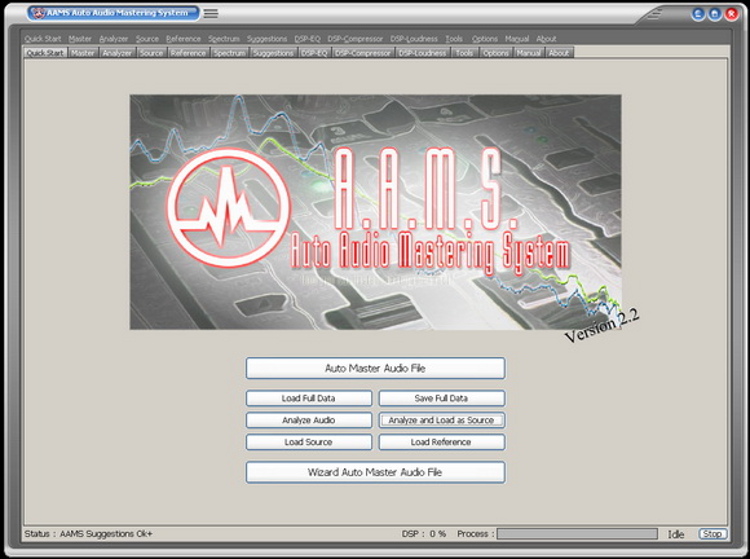Click the Stop button in status bar
The width and height of the screenshot is (750, 559).
(712, 534)
